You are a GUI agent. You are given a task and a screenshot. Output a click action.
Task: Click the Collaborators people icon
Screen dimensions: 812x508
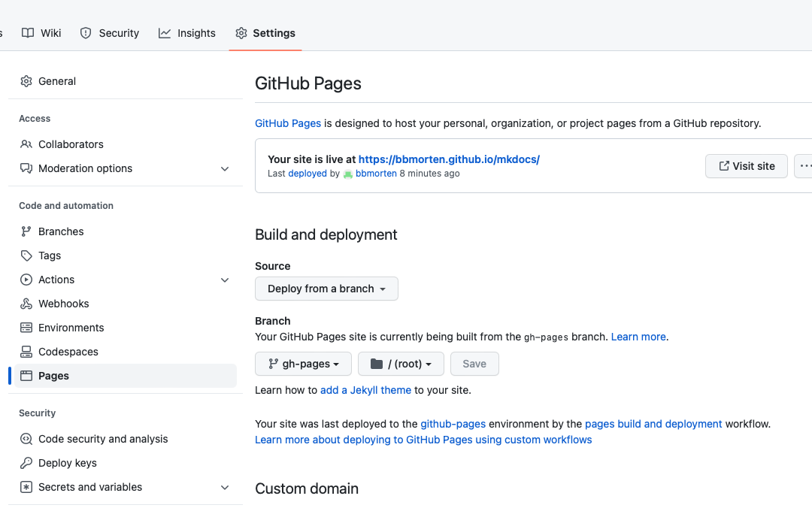(x=26, y=144)
